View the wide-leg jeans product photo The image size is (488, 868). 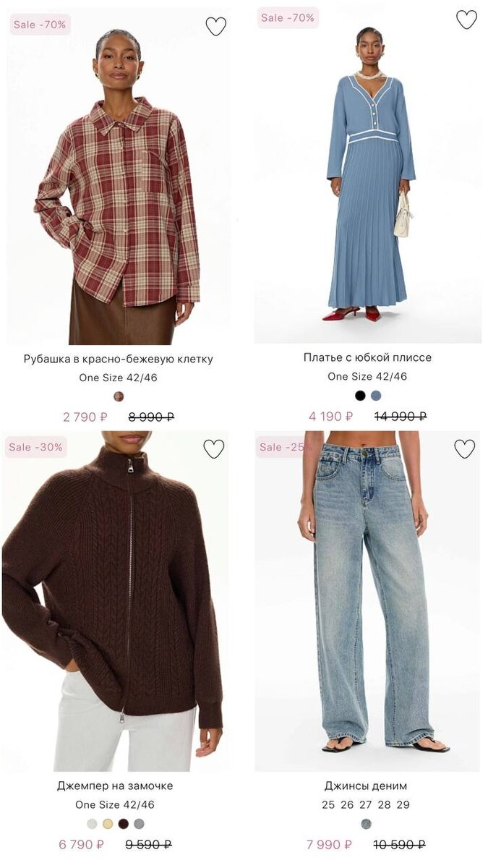(367, 601)
